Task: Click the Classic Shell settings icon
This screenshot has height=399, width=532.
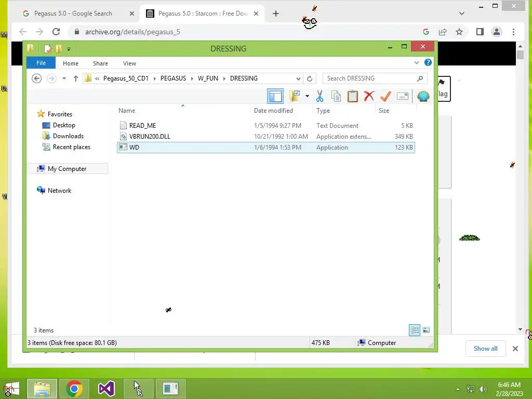Action: pos(423,96)
